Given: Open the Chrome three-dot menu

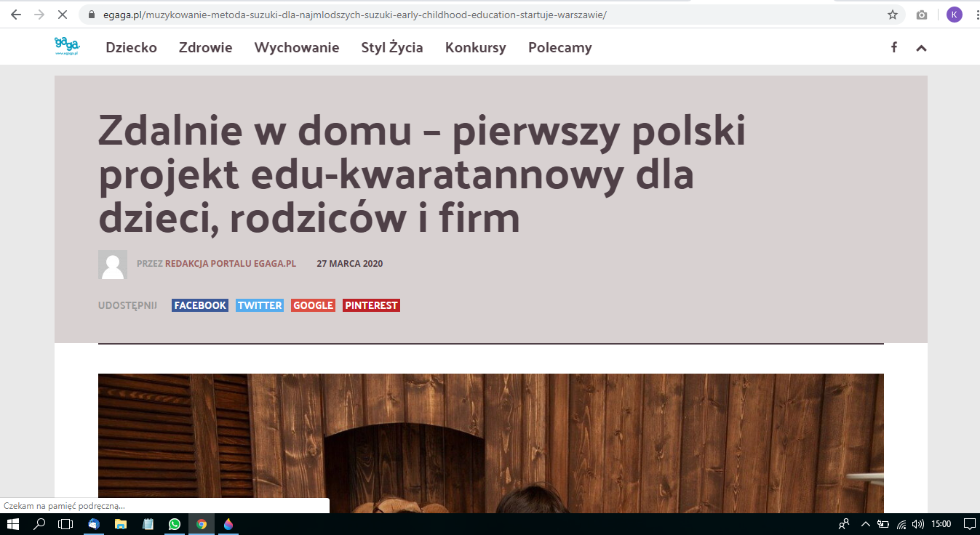Looking at the screenshot, I should 974,15.
